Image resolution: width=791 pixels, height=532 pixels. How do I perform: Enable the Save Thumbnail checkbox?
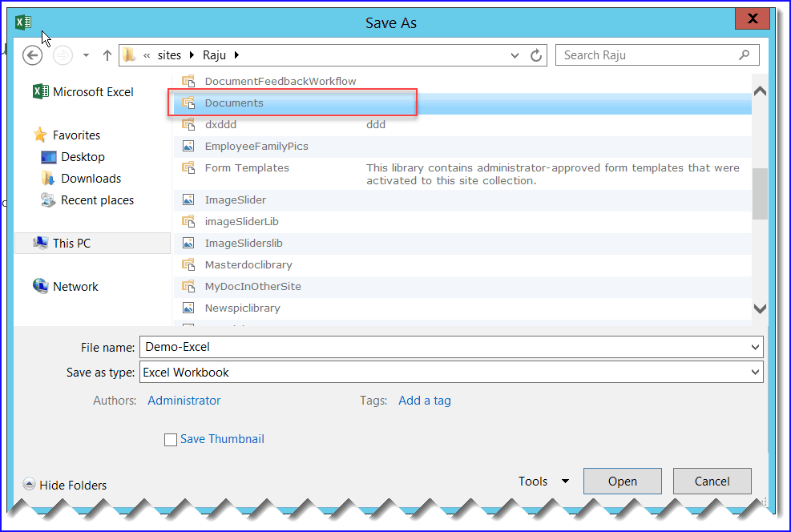pos(171,439)
